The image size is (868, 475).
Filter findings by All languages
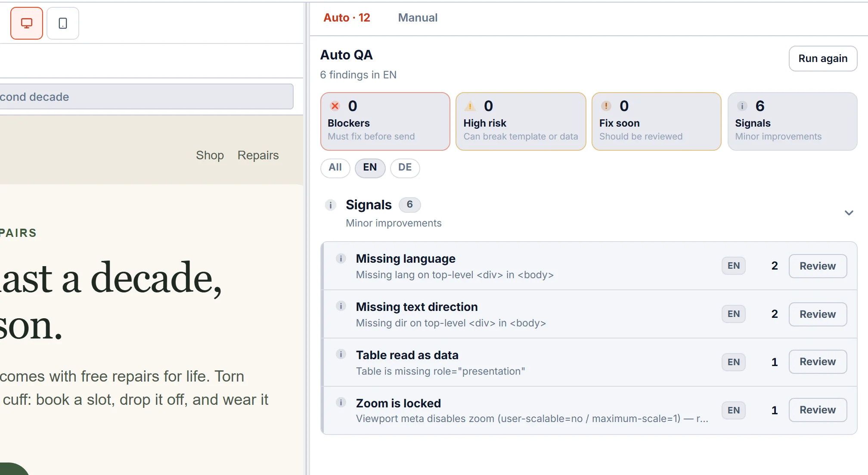(x=335, y=168)
